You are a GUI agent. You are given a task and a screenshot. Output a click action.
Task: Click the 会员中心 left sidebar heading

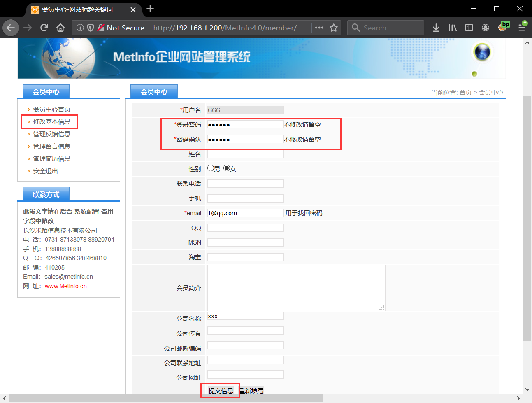tap(46, 91)
